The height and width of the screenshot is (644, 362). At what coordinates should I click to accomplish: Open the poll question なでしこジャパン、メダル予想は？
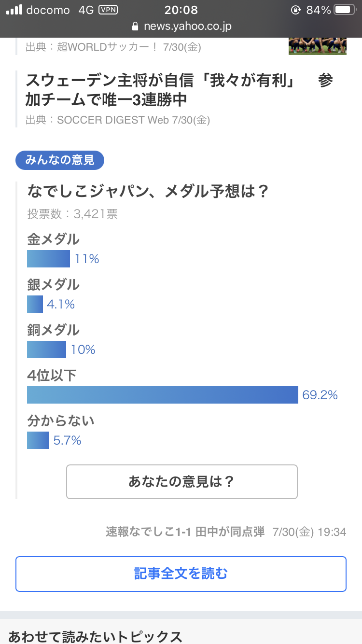148,192
